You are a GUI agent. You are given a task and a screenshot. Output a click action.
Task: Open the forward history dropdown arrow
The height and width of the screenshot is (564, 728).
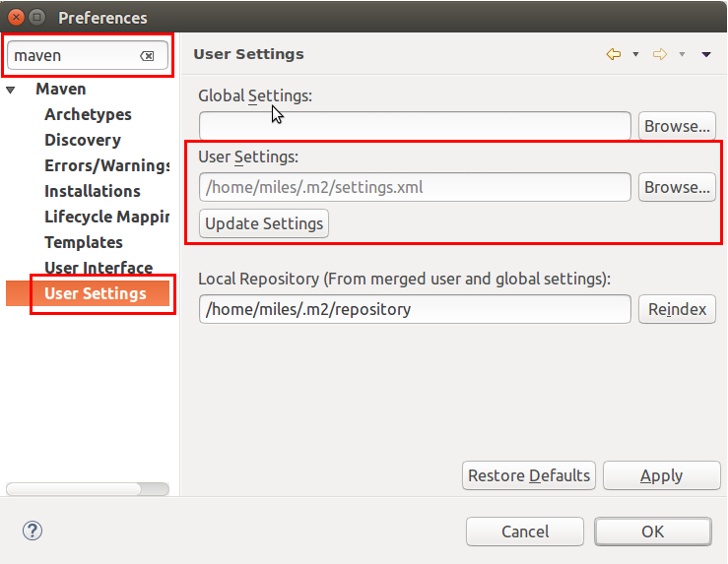(x=682, y=54)
